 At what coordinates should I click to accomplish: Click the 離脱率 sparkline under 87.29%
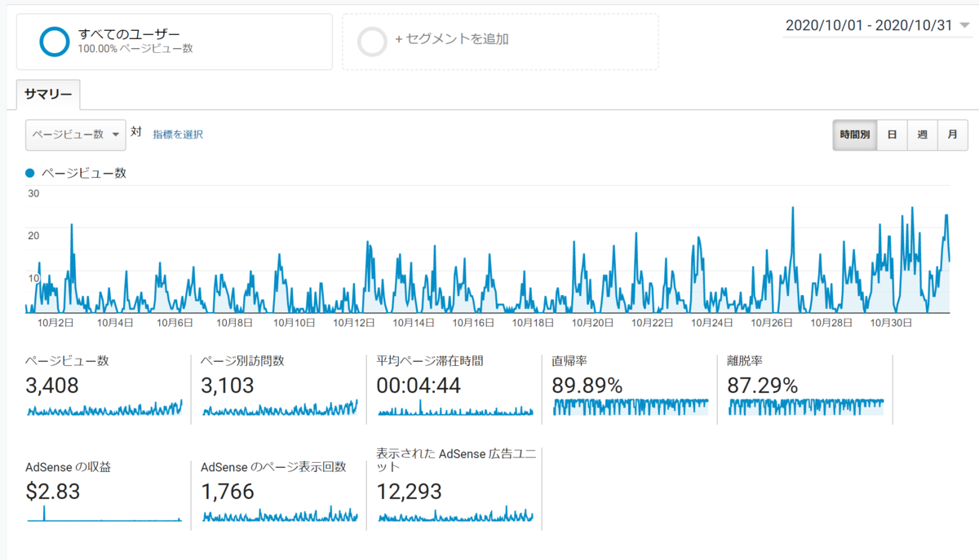806,407
